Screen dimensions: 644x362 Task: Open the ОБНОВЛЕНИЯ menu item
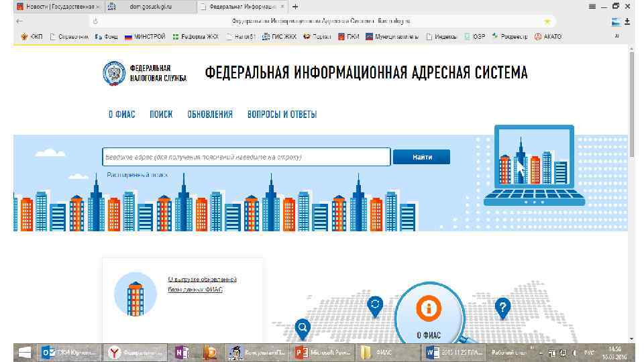tap(210, 115)
